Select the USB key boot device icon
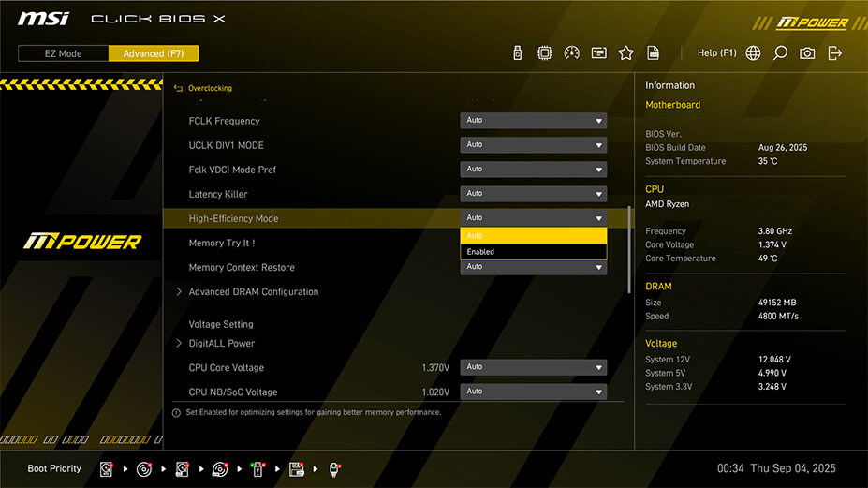Image resolution: width=868 pixels, height=488 pixels. coord(257,469)
